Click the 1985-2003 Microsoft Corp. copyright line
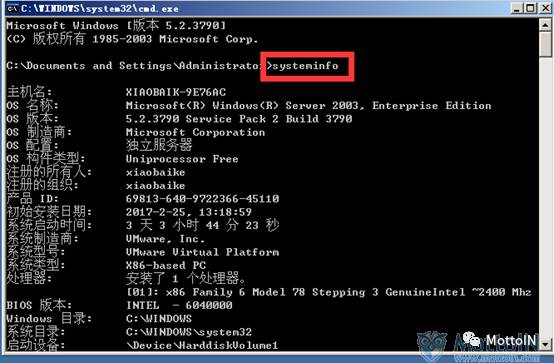The width and height of the screenshot is (554, 363). click(x=132, y=39)
